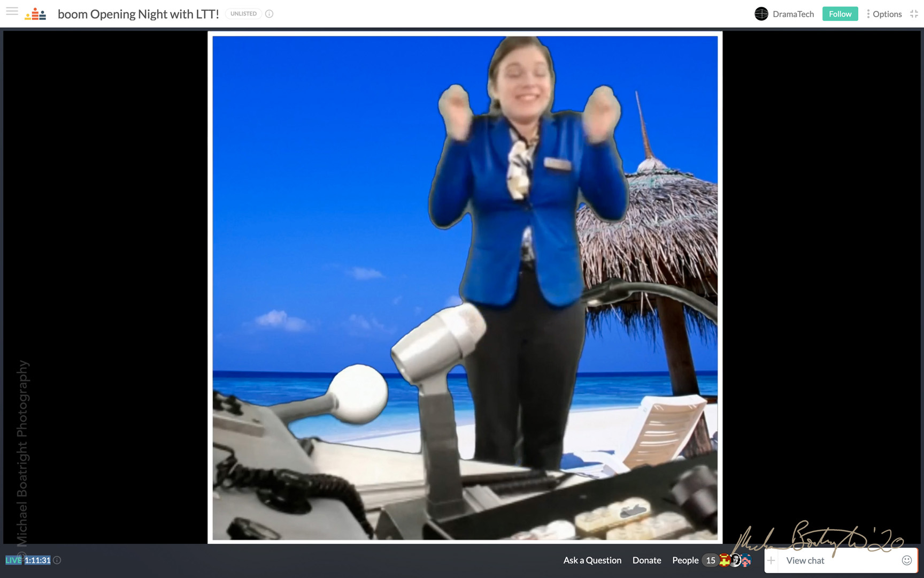
Task: Click the Donate menu item
Action: [x=646, y=560]
